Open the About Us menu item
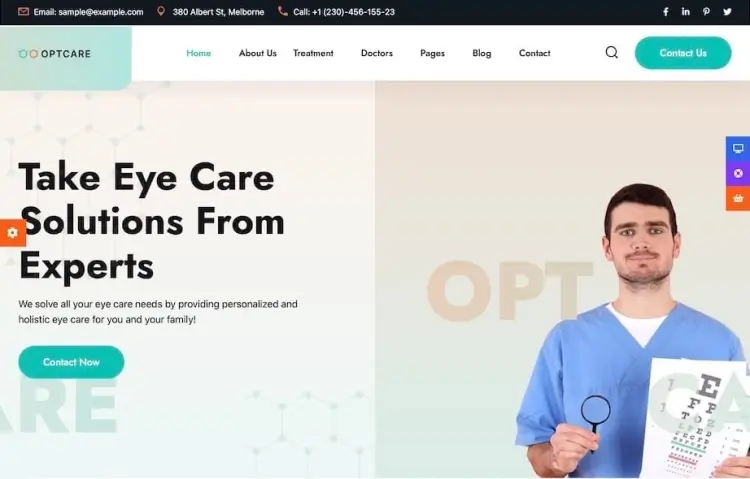The image size is (750, 479). (x=258, y=53)
